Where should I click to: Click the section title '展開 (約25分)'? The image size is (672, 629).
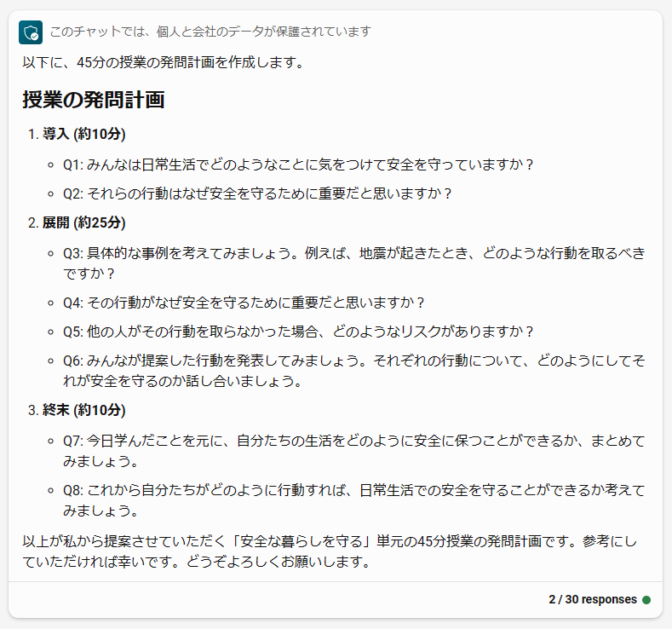(x=84, y=223)
